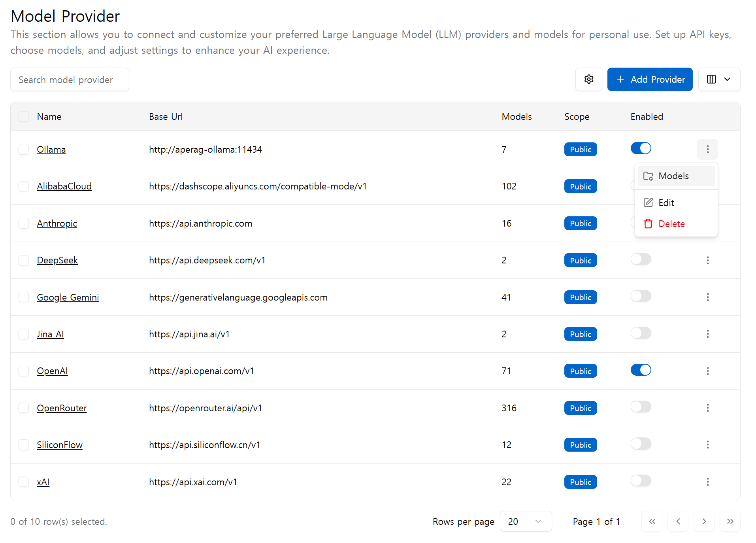Check the Google Gemini row checkbox
Viewport: 756px width, 543px height.
[x=24, y=297]
